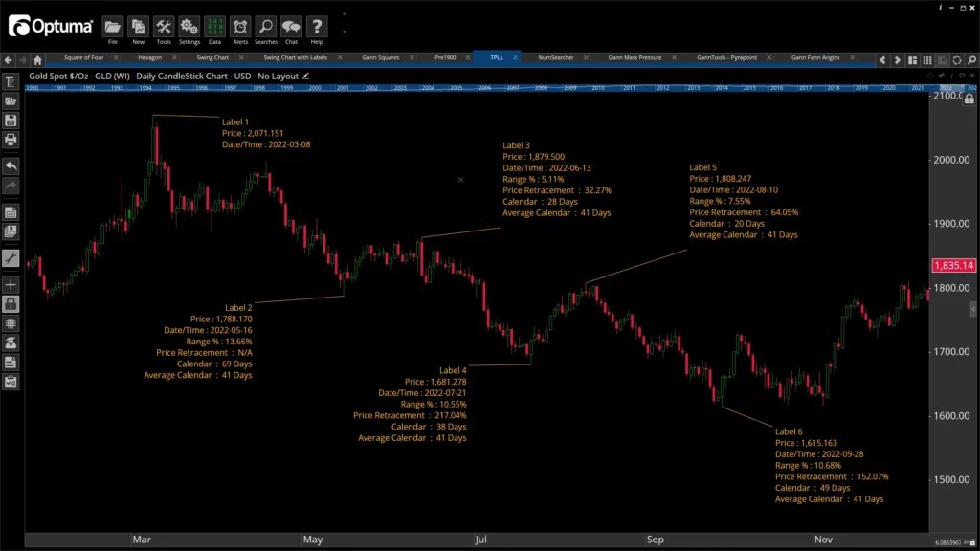Open the Chat window
This screenshot has width=980, height=551.
point(290,26)
